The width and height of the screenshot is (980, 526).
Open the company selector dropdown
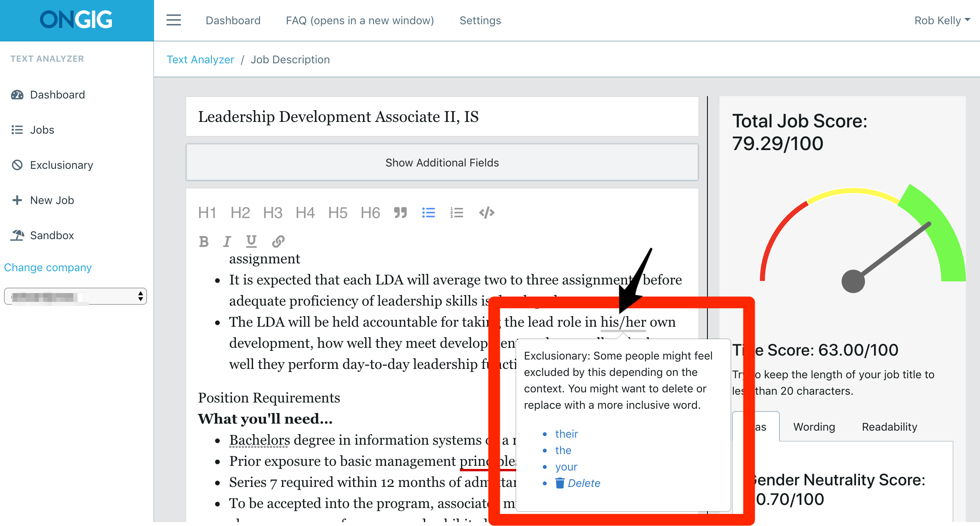coord(75,296)
